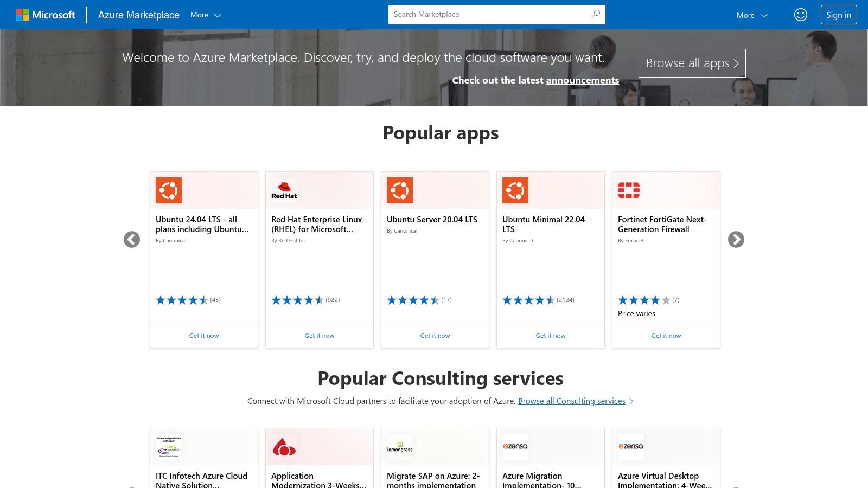Go to previous popular apps slide
Image resolution: width=868 pixels, height=488 pixels.
point(132,239)
